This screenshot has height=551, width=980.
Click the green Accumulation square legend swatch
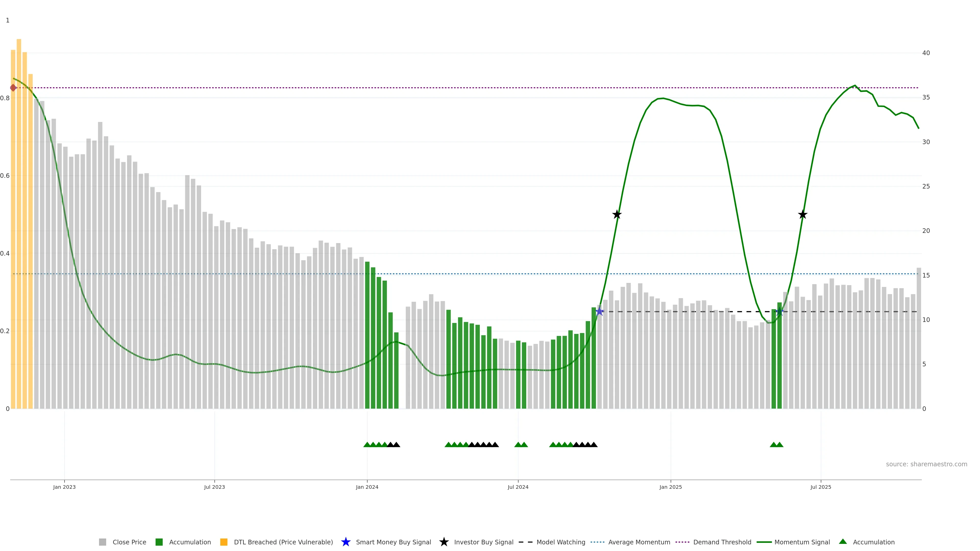[x=159, y=542]
